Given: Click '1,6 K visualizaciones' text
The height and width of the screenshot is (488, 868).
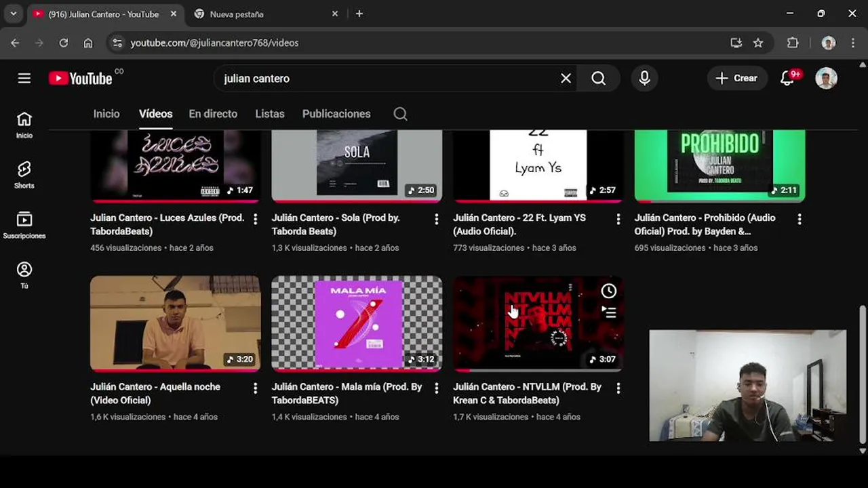Looking at the screenshot, I should (127, 417).
